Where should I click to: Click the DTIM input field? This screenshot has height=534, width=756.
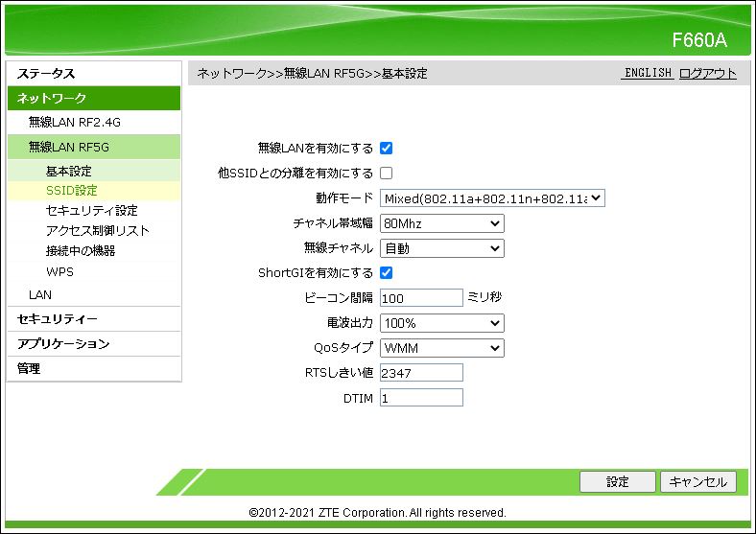[x=421, y=398]
